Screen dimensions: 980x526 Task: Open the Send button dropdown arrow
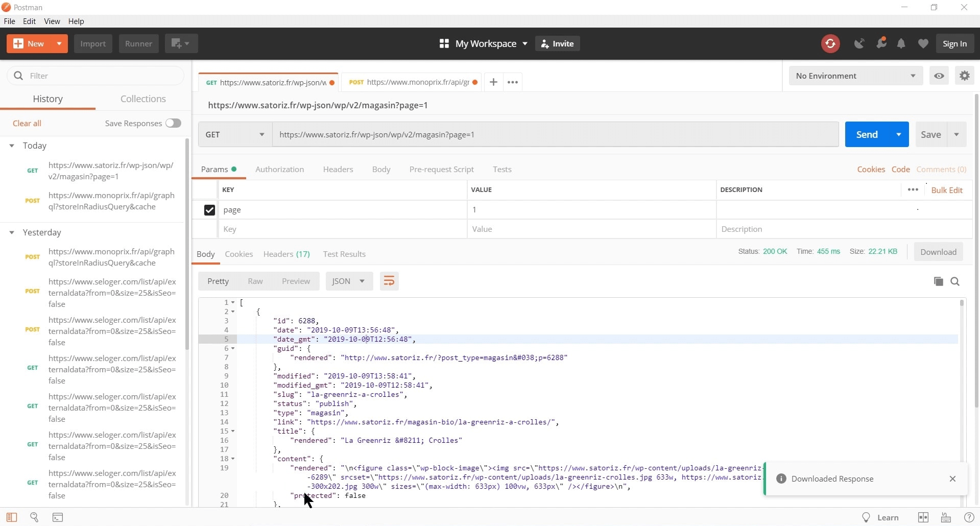click(x=899, y=135)
